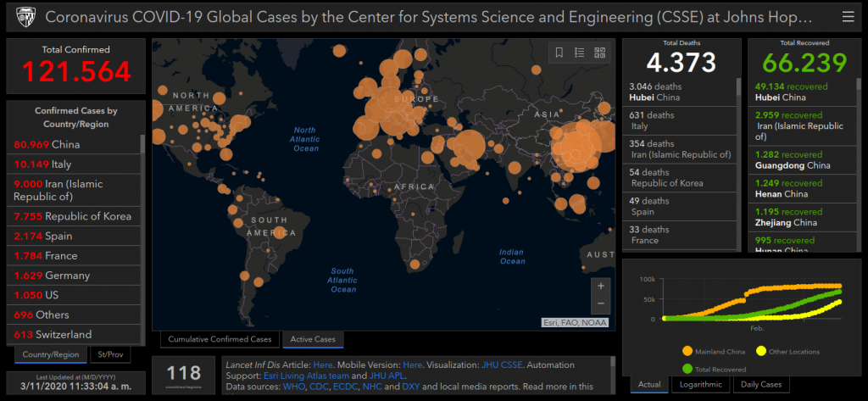Open the map bookmarks tool
Image resolution: width=868 pixels, height=401 pixels.
pos(559,53)
